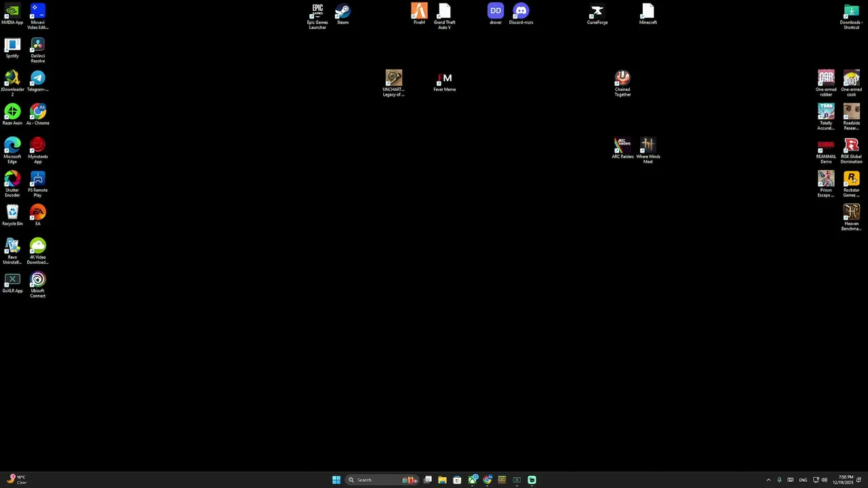The height and width of the screenshot is (488, 868).
Task: Select the Heaven Benchmark shortcut
Action: tap(852, 218)
